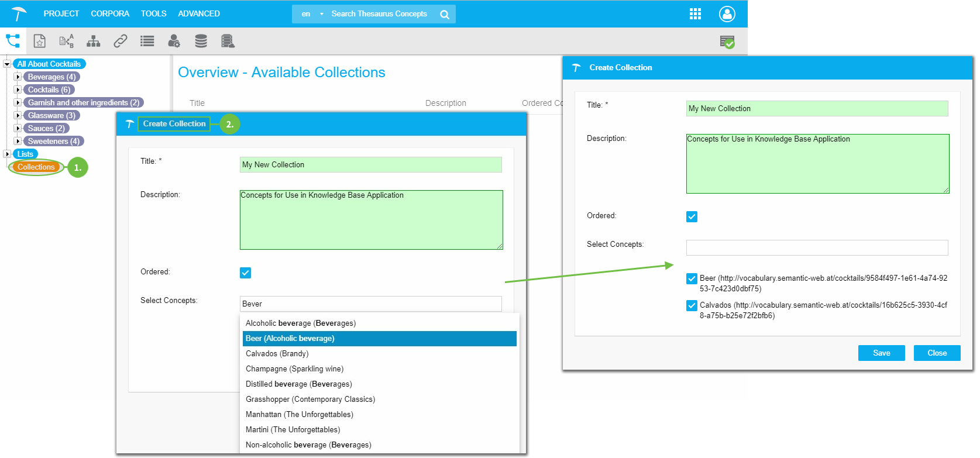Open the hierarchy diagram icon

coord(93,41)
